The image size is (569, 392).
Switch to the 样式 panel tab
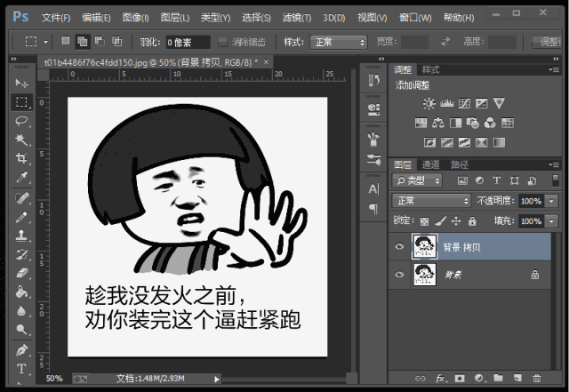click(x=430, y=69)
